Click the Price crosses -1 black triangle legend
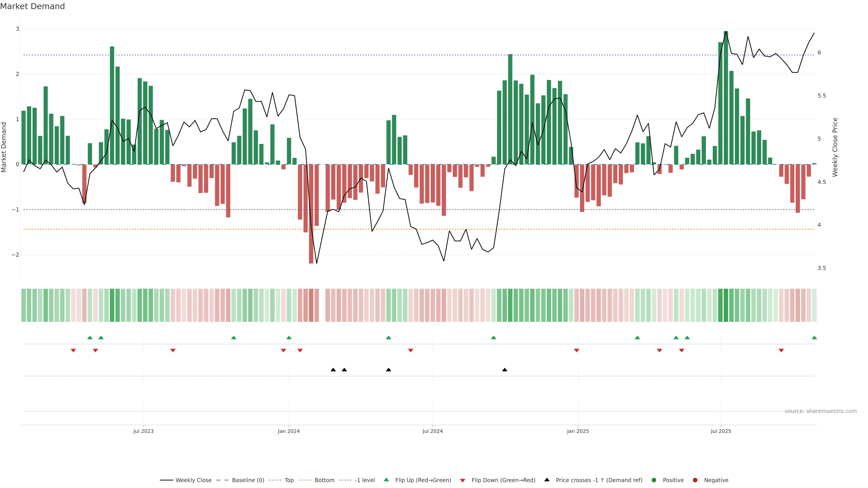The height and width of the screenshot is (488, 868). [547, 480]
